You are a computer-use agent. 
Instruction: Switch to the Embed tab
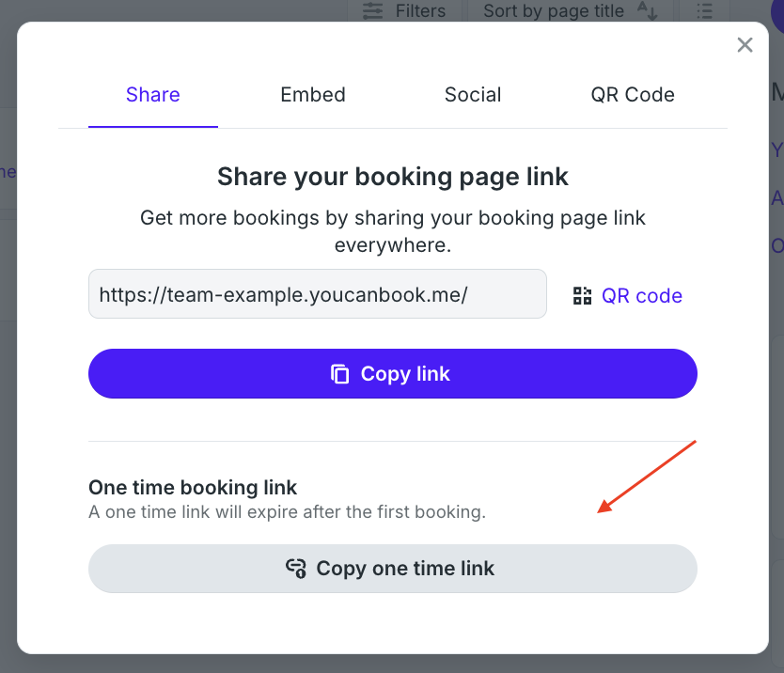tap(313, 95)
